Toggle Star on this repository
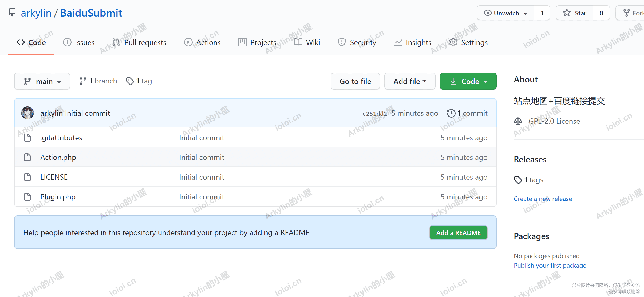644x297 pixels. (x=575, y=13)
